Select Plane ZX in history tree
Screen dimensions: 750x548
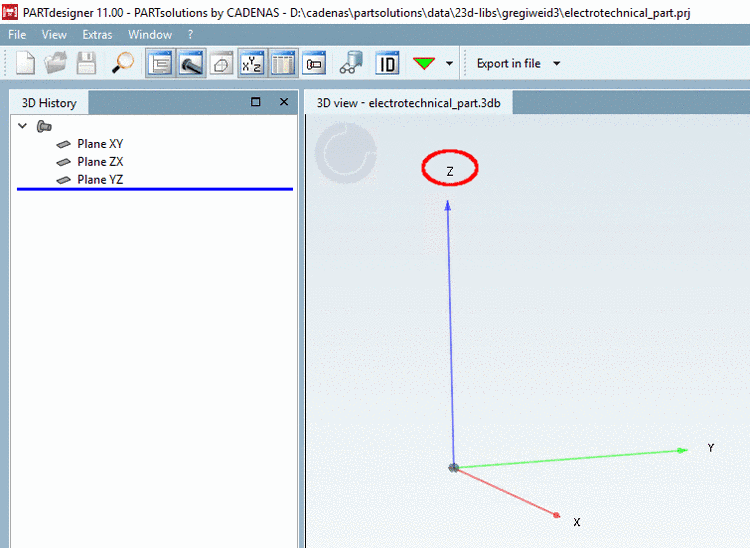pos(100,162)
